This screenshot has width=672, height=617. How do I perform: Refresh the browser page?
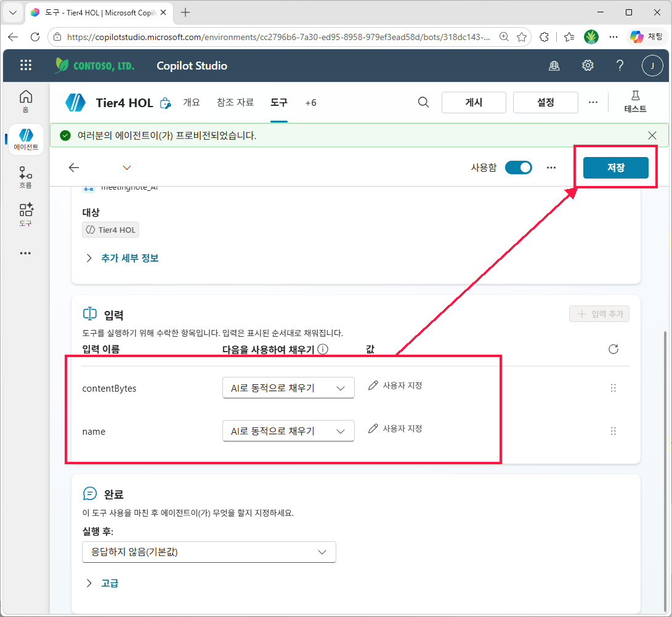(x=35, y=37)
